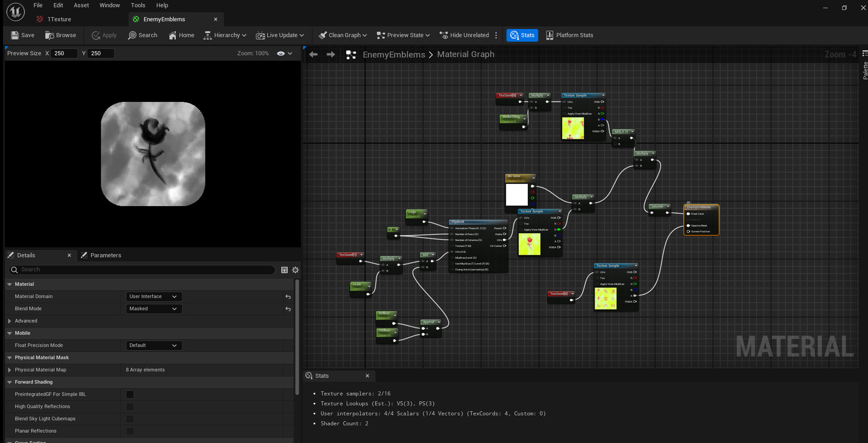Select the Saturate node
The height and width of the screenshot is (443, 868).
(660, 209)
